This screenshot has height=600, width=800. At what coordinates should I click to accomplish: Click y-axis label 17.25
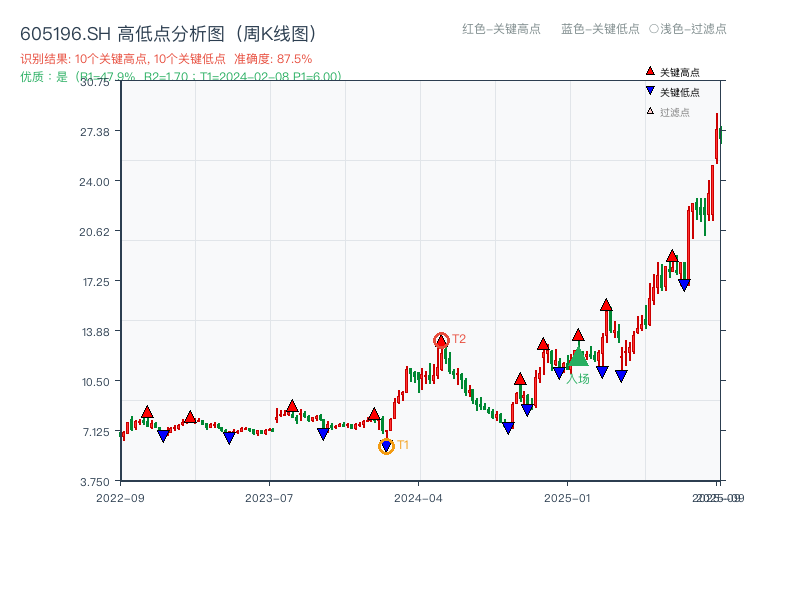click(x=96, y=282)
